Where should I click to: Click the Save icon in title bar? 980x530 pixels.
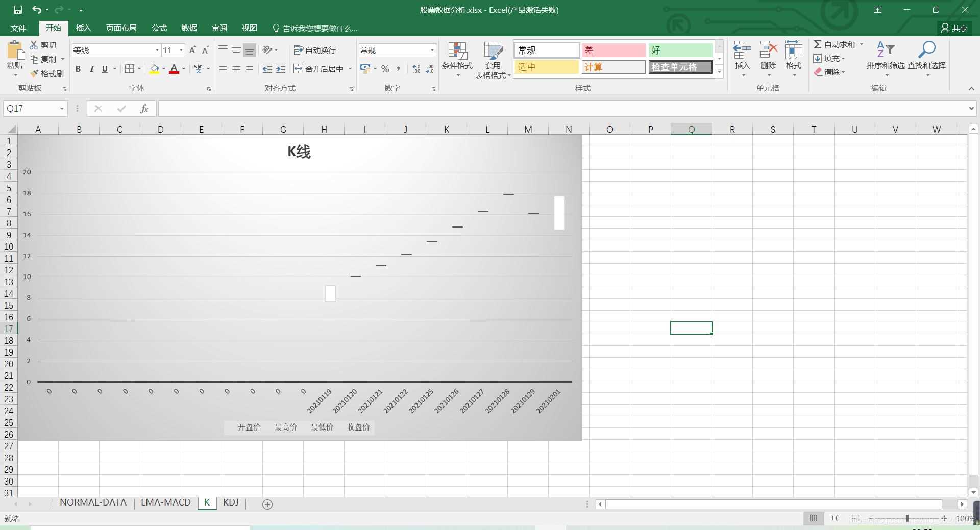click(18, 10)
